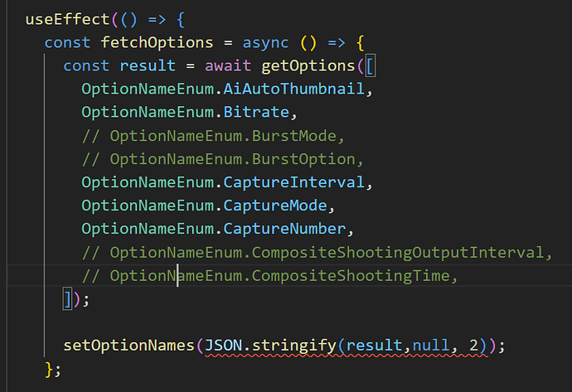Click the highlighted opening square bracket

(x=370, y=66)
